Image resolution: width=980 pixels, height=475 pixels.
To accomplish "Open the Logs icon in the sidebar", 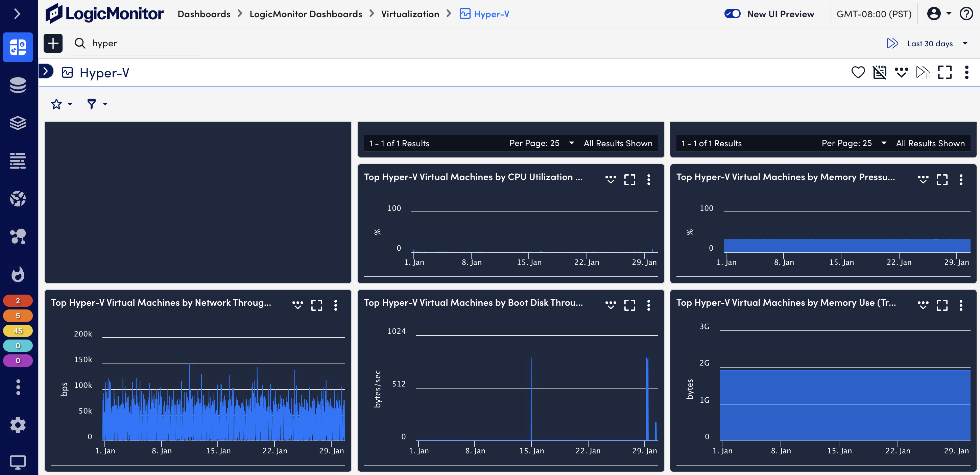I will pyautogui.click(x=18, y=160).
